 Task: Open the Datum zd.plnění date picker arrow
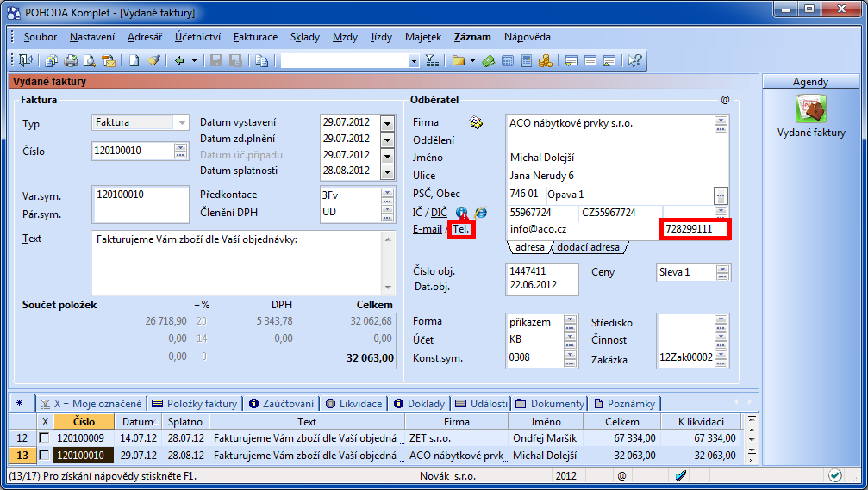[388, 140]
